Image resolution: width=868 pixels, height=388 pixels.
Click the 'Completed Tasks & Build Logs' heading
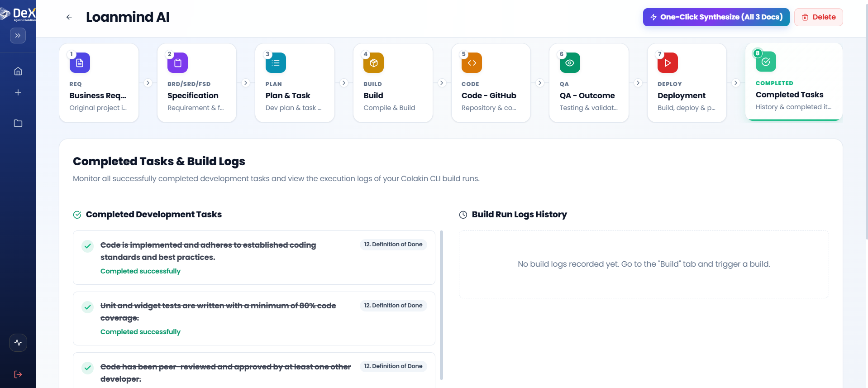[x=159, y=162]
